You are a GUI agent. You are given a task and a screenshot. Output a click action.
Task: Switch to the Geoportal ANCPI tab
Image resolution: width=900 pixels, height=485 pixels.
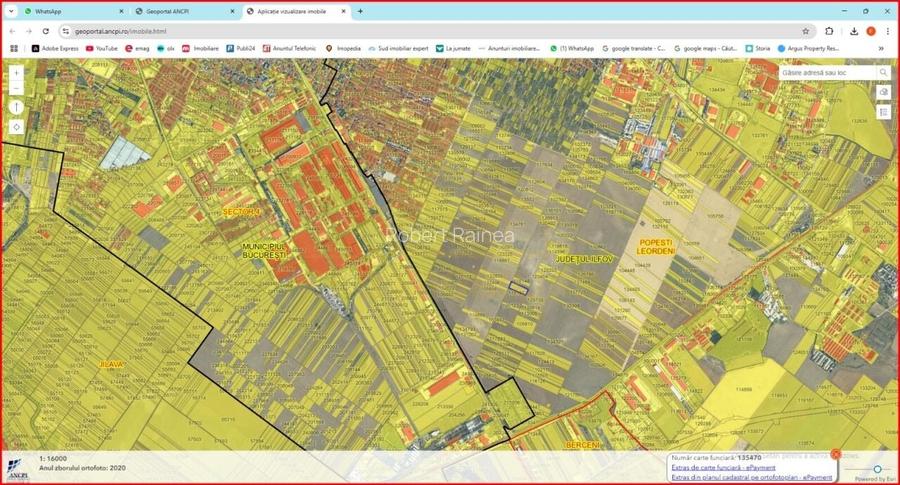coord(185,11)
